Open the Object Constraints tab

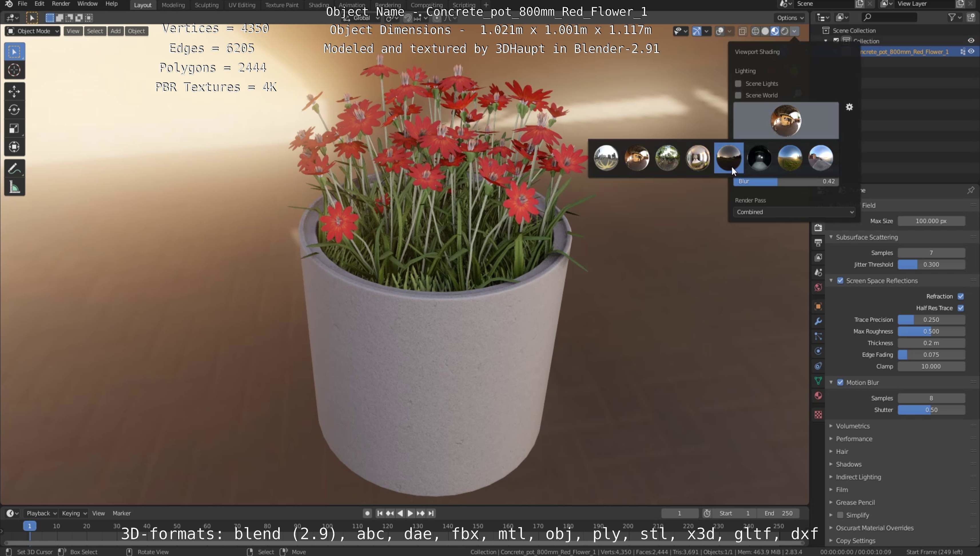tap(818, 366)
